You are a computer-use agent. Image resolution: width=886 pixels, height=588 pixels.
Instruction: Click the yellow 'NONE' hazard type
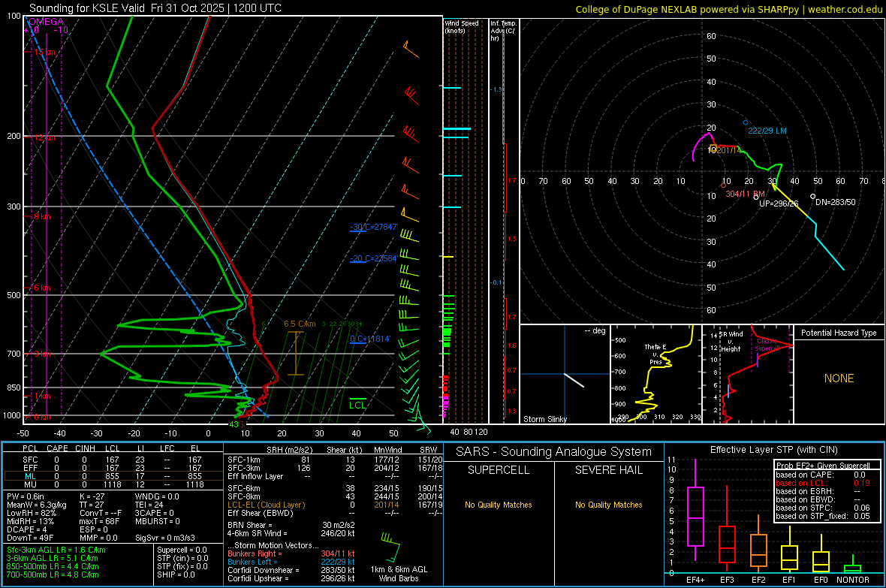(839, 378)
